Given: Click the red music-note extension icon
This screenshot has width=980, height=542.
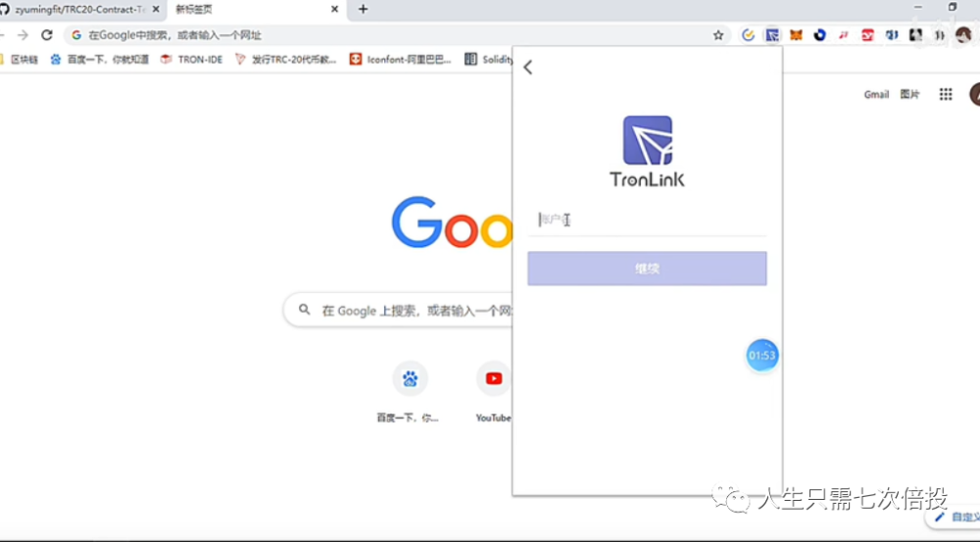Looking at the screenshot, I should point(843,35).
